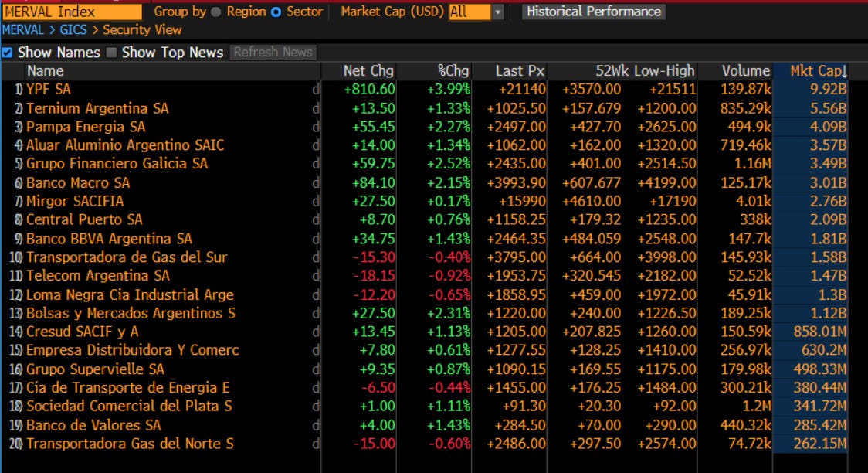Click Banco de Valores 52Wk high +290.00
Viewport: 868px width, 473px height.
pyautogui.click(x=670, y=425)
